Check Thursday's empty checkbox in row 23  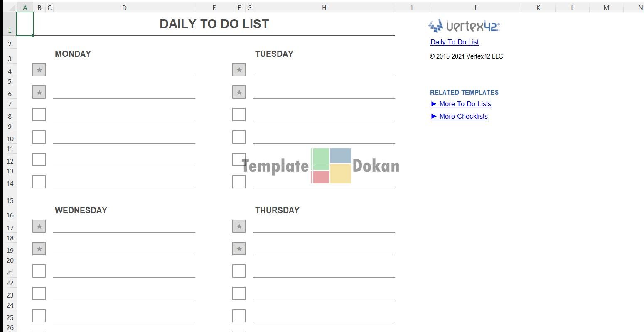(x=239, y=293)
